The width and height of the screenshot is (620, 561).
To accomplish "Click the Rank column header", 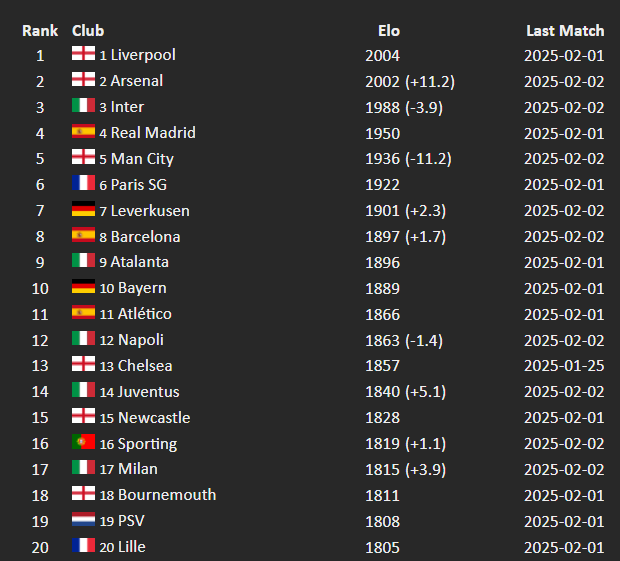I will pos(40,30).
